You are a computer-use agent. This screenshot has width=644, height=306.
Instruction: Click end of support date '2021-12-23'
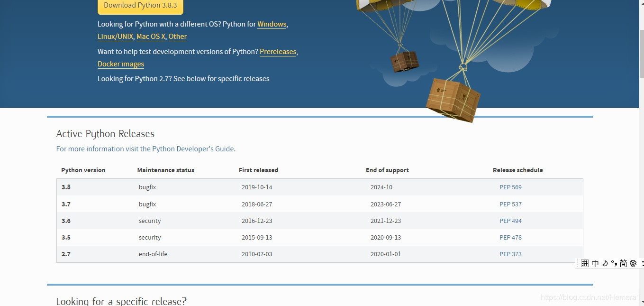(x=386, y=221)
